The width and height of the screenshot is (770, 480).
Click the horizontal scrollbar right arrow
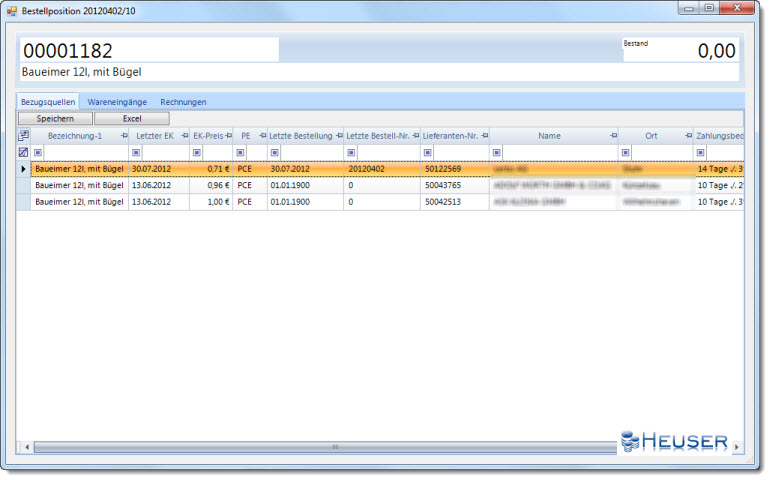(737, 447)
